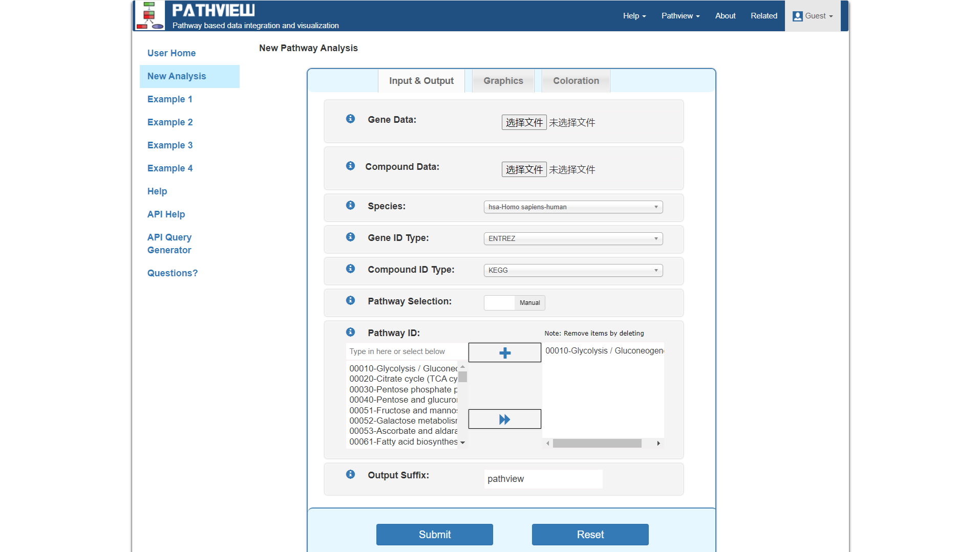980x552 pixels.
Task: Open the Species dropdown
Action: pos(573,207)
